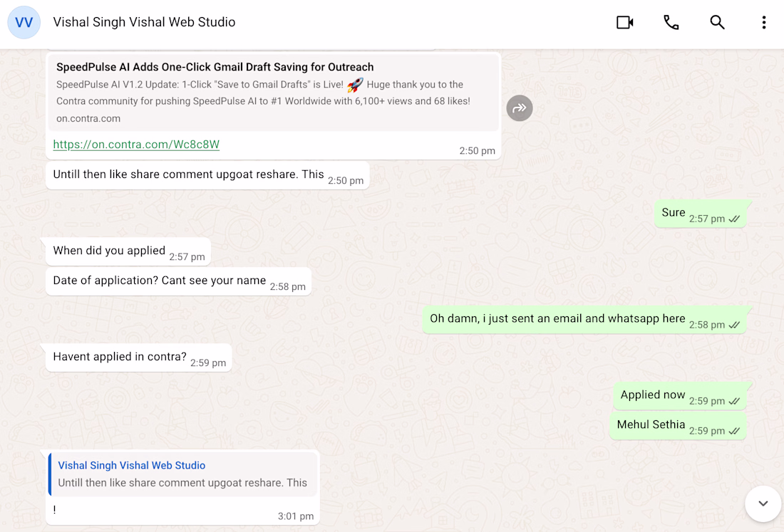The width and height of the screenshot is (784, 532).
Task: Click the '!' reply message text
Action: pos(54,509)
